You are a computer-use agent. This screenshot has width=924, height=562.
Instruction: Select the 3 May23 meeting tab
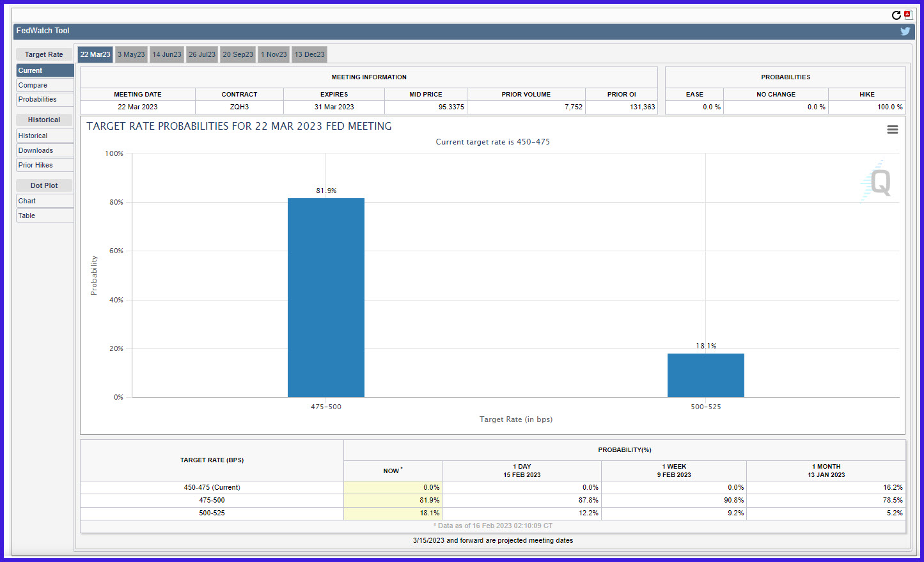coord(131,54)
